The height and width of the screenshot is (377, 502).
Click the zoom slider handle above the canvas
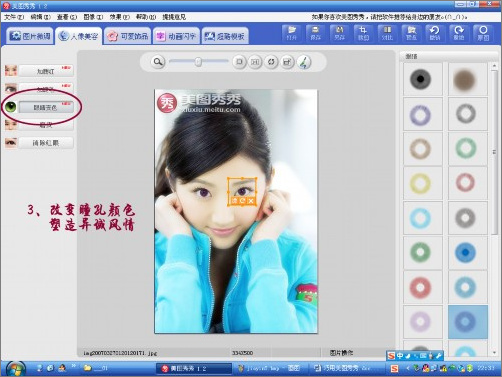coord(198,62)
